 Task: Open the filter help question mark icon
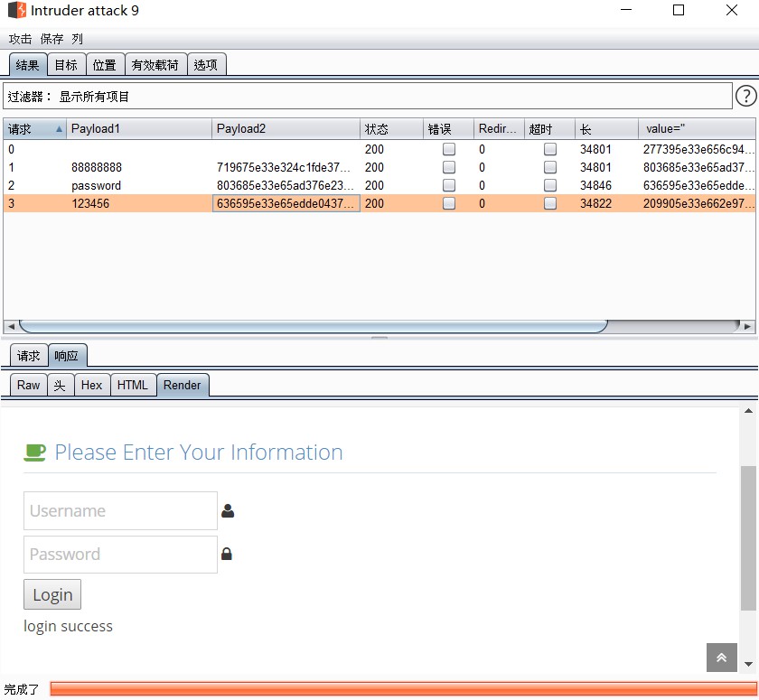(x=746, y=96)
